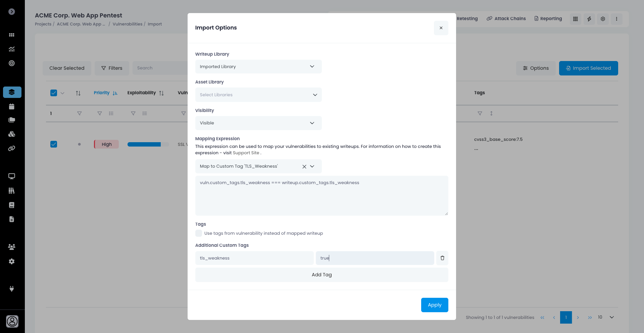644x333 pixels.
Task: Open the more options kebab menu
Action: point(616,19)
